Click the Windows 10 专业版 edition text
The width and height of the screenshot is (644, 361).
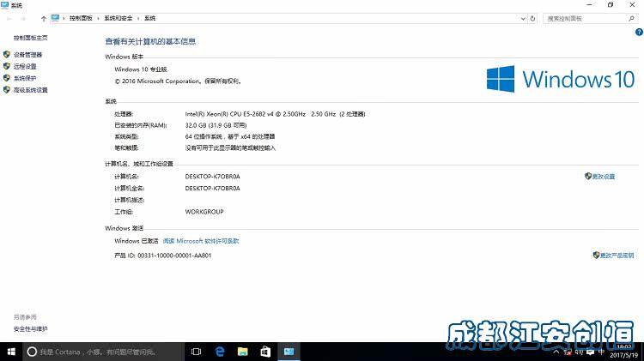click(141, 69)
